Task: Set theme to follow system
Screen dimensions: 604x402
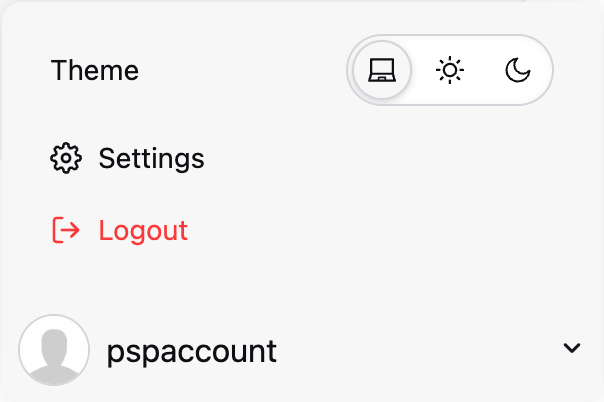Action: coord(382,70)
